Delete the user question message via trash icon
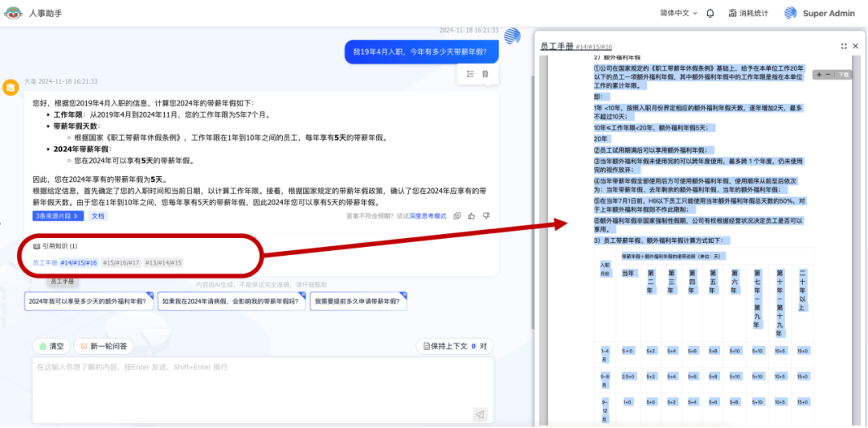The image size is (868, 428). pyautogui.click(x=485, y=74)
